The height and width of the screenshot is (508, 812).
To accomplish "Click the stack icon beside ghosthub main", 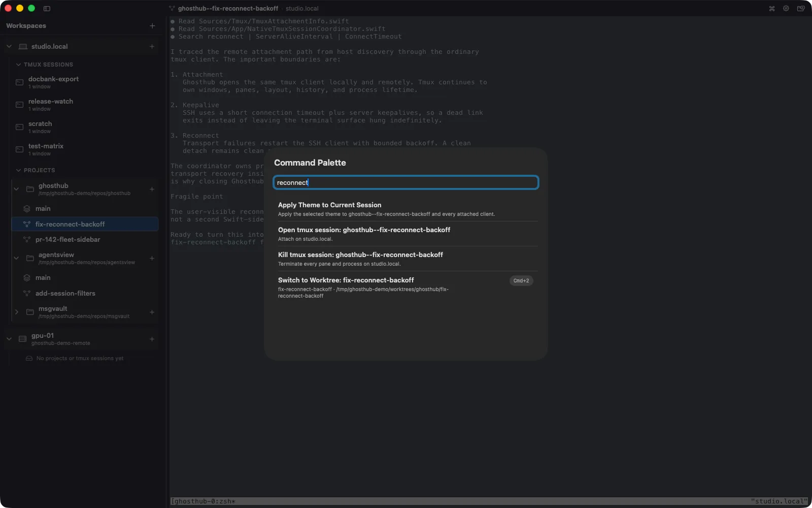I will coord(27,209).
